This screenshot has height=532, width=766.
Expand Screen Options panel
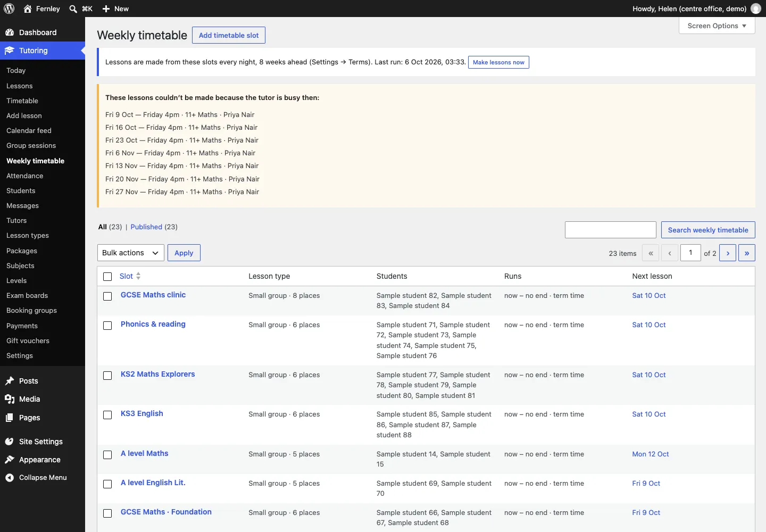coord(717,26)
